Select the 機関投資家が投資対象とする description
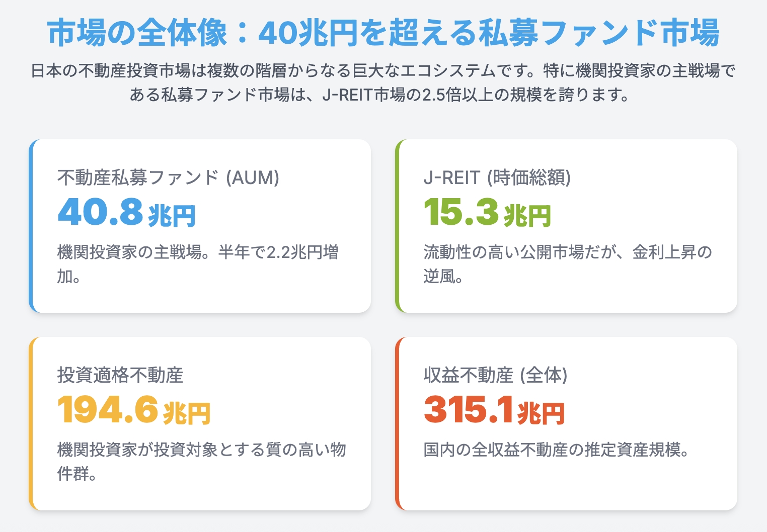The image size is (767, 532). pos(202,462)
